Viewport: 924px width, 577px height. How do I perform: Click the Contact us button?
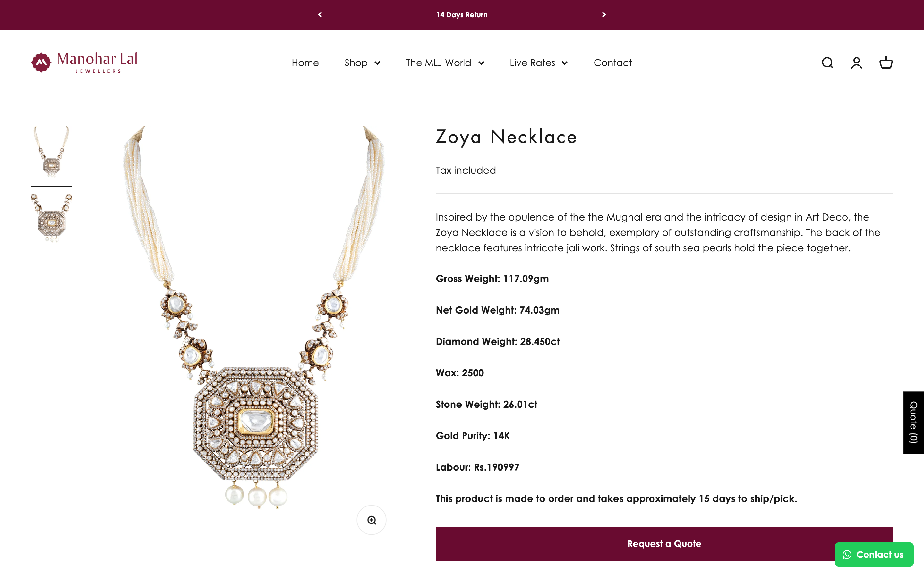click(874, 555)
